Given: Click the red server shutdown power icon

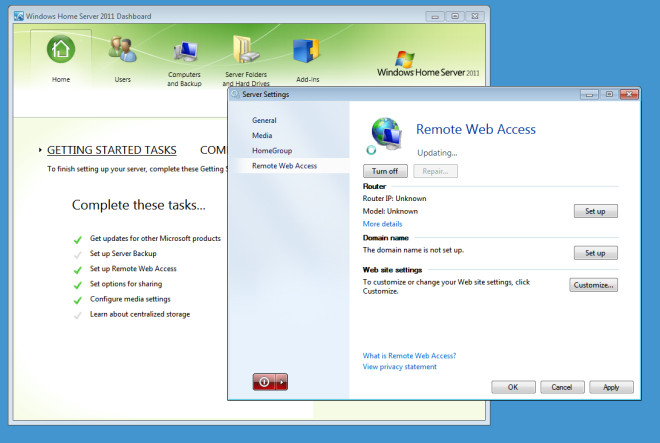Looking at the screenshot, I should 264,382.
